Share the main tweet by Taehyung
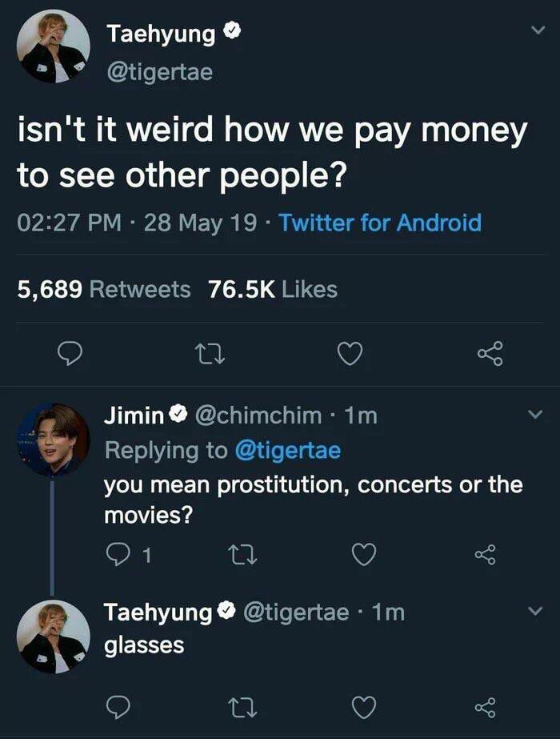This screenshot has height=739, width=560. (x=490, y=353)
